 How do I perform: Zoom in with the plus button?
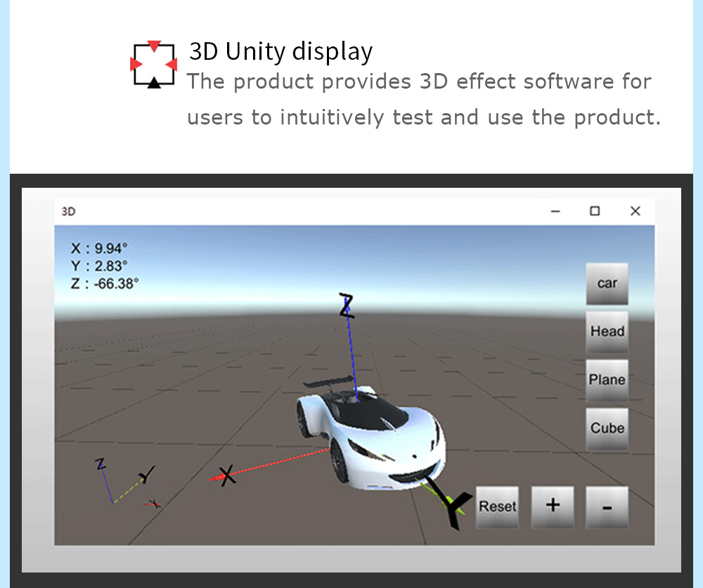coord(553,506)
